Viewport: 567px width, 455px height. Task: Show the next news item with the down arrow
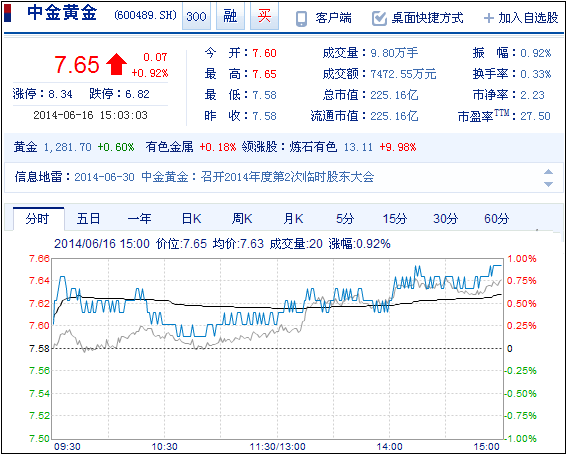tap(549, 184)
